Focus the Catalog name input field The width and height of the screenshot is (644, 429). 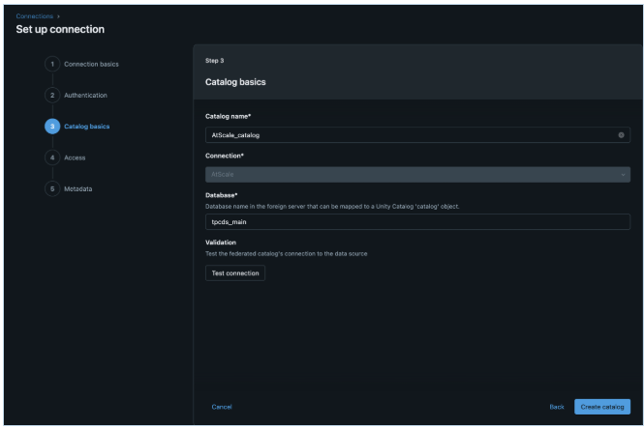click(417, 135)
